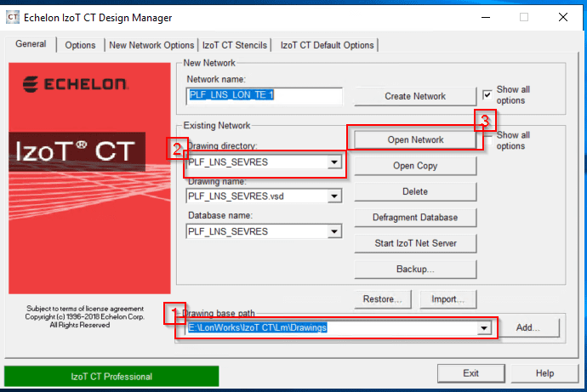Click the Defragment Database button
This screenshot has height=392, width=587.
(414, 217)
